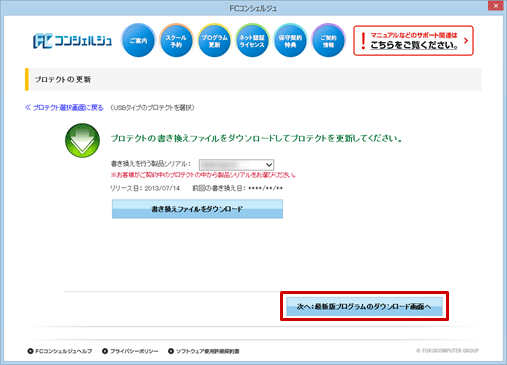
Task: Select the プログラム更新 circle button
Action: [x=214, y=41]
